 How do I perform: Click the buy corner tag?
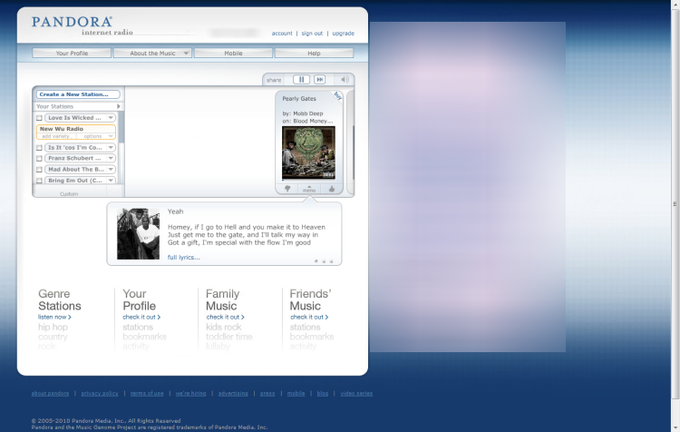tap(338, 96)
